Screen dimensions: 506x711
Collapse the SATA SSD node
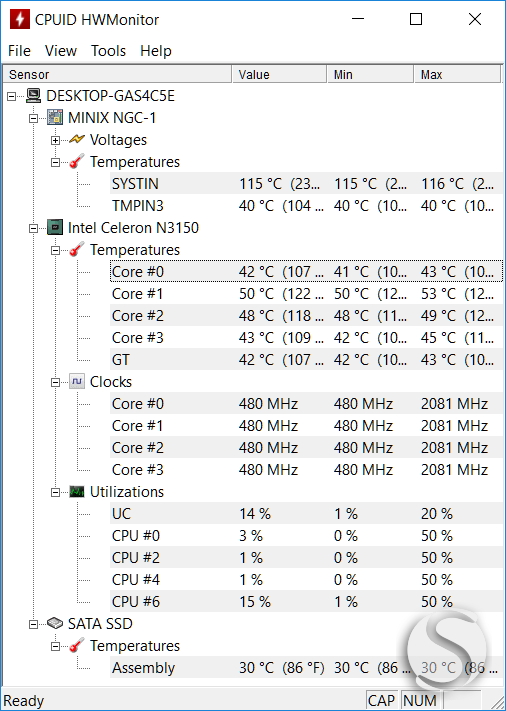point(34,624)
